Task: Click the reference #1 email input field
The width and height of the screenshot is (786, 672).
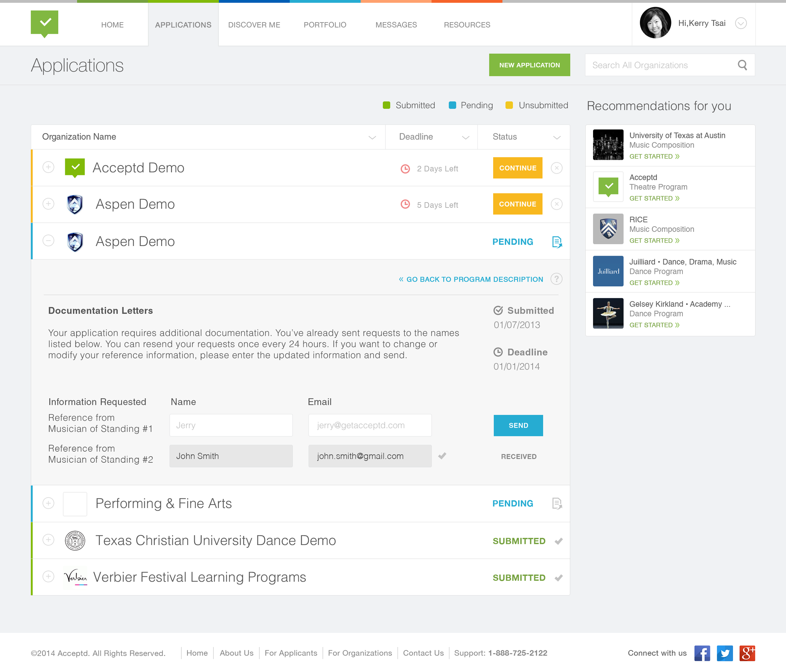Action: [x=369, y=425]
